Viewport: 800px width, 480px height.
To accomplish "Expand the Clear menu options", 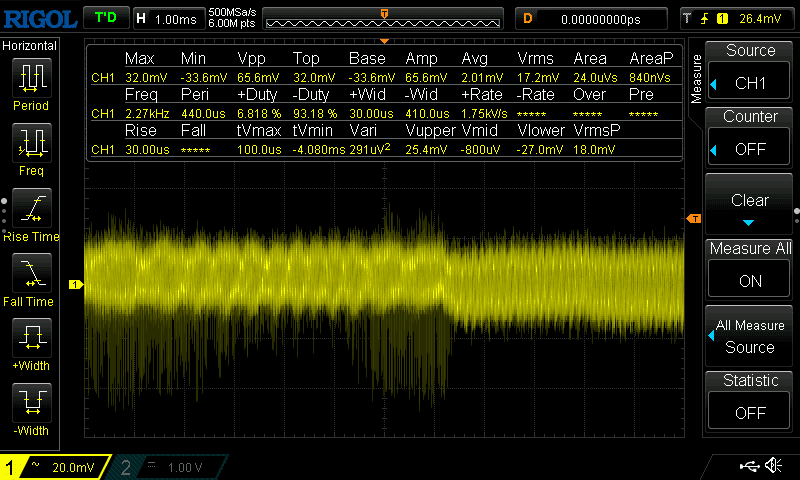I will (750, 206).
